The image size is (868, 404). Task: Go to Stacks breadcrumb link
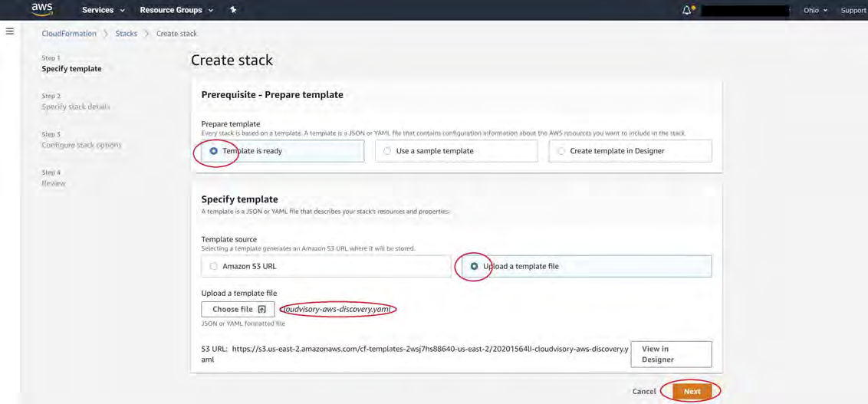127,34
